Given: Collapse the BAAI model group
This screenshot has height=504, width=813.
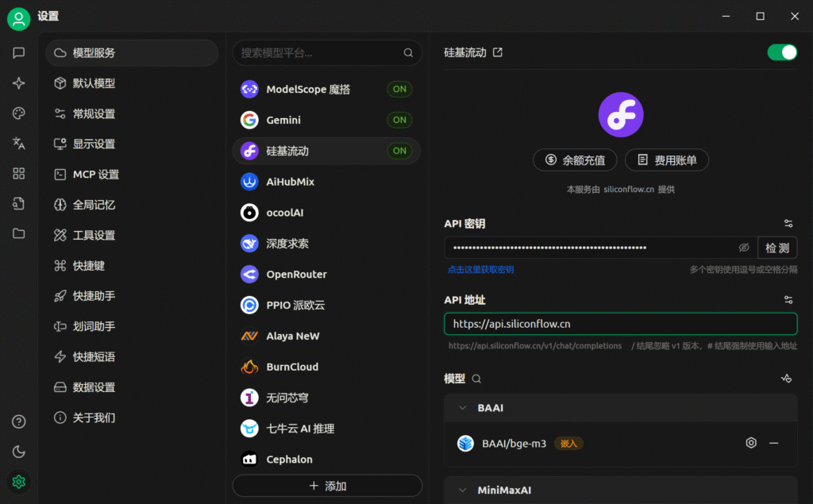Looking at the screenshot, I should tap(462, 408).
